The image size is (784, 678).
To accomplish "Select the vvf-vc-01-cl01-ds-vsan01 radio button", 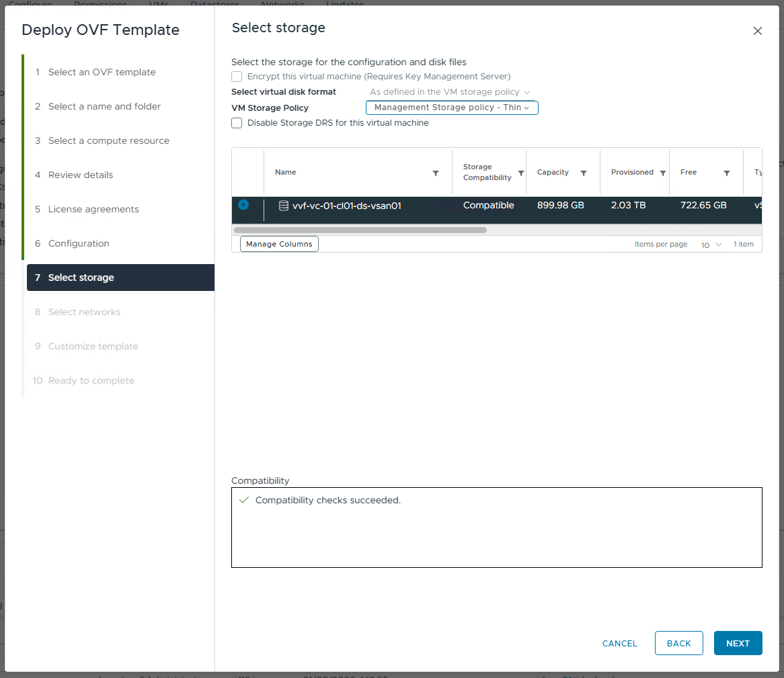I will pos(243,205).
